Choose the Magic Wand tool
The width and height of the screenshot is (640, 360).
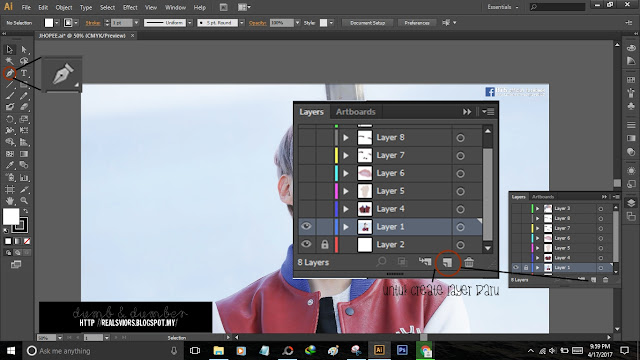[x=9, y=61]
